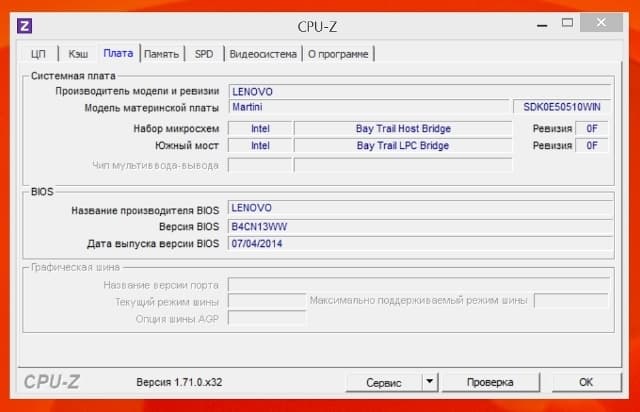Open the Видеосистема tab
This screenshot has height=412, width=640.
click(x=263, y=54)
